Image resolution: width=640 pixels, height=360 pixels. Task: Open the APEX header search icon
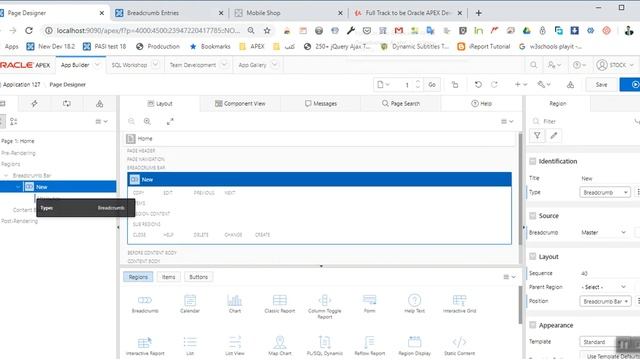click(x=533, y=65)
